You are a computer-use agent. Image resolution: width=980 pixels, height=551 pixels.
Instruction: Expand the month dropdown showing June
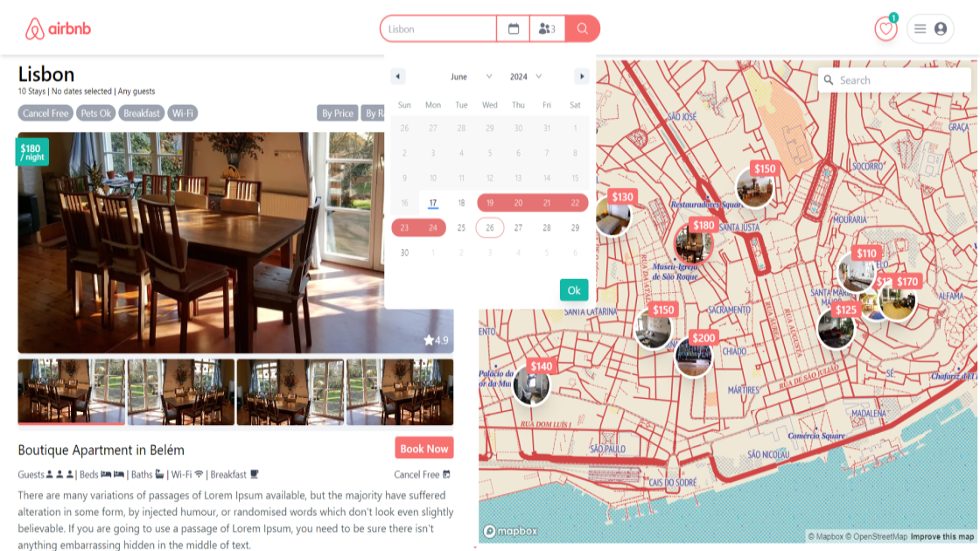471,77
